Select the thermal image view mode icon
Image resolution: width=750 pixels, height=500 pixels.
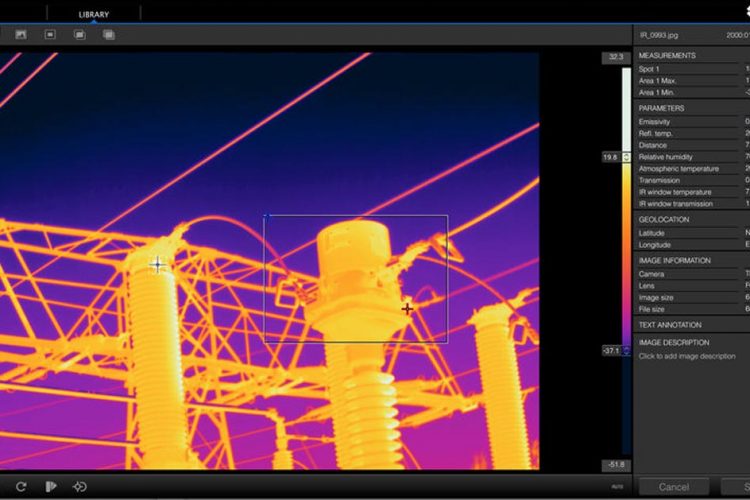pos(20,35)
